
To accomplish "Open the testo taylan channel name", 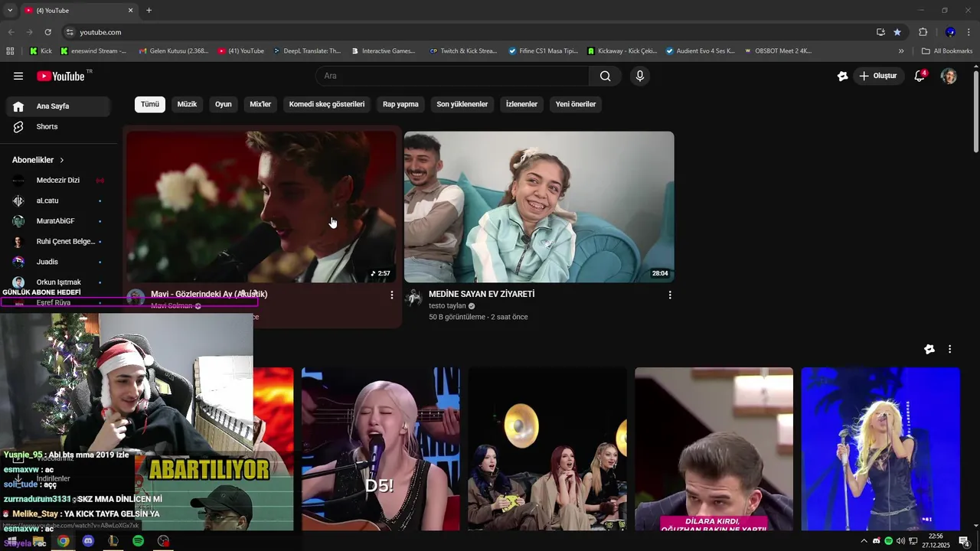I will coord(447,305).
